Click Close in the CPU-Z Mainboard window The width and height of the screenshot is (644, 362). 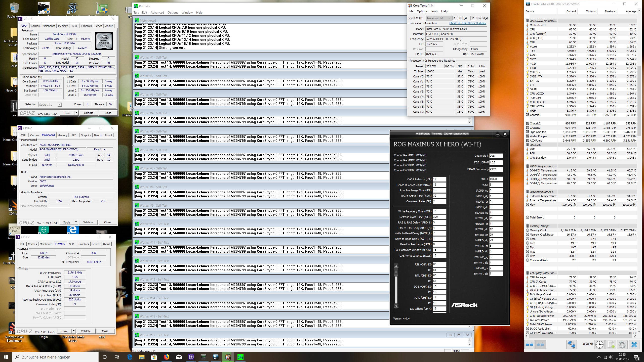click(107, 222)
